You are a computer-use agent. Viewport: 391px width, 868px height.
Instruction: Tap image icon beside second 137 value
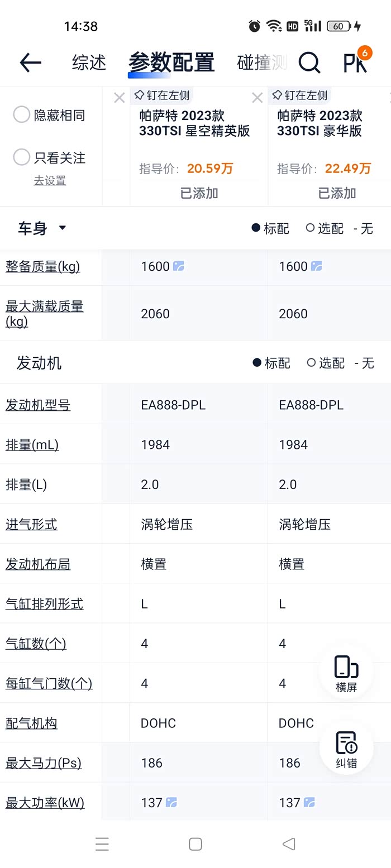click(309, 803)
